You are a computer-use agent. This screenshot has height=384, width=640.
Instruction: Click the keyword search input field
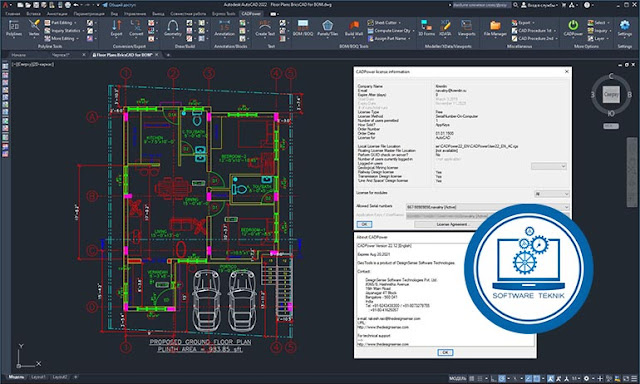481,5
